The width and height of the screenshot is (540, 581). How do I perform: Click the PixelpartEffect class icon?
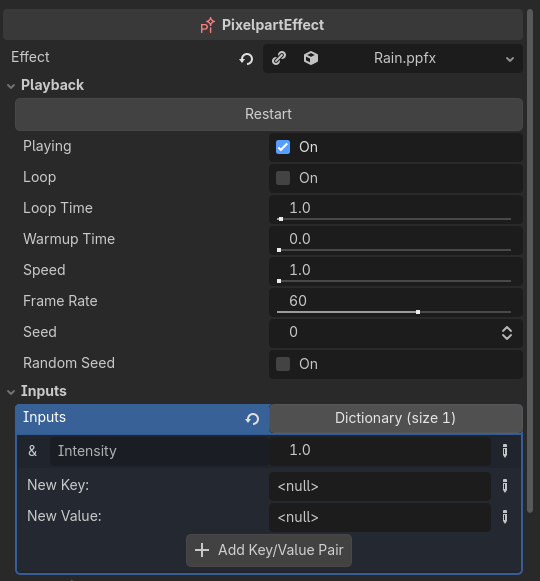(x=208, y=25)
